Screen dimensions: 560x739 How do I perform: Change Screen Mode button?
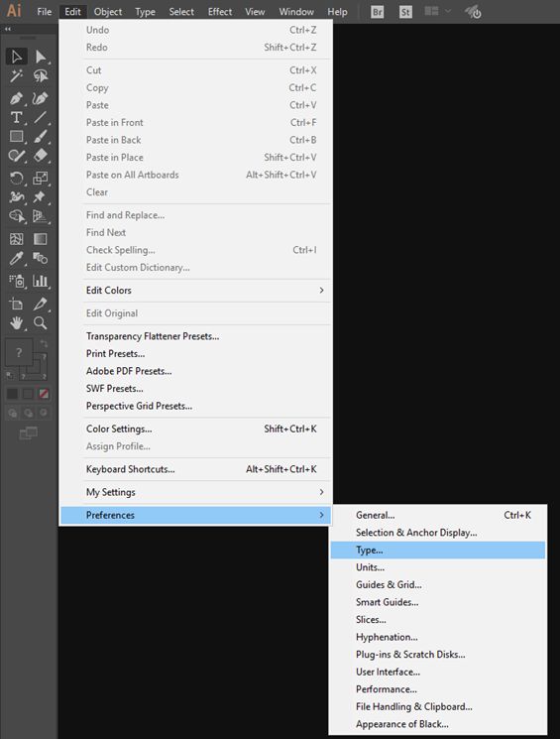point(29,432)
